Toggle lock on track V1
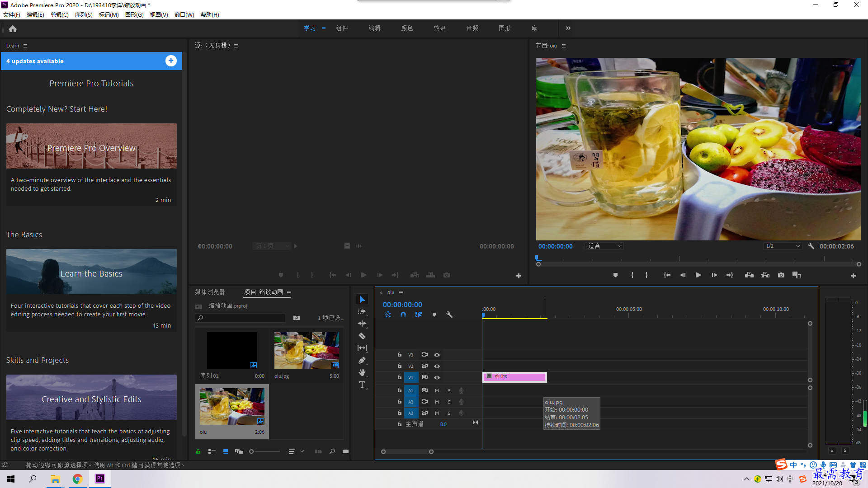The image size is (868, 488). coord(400,377)
